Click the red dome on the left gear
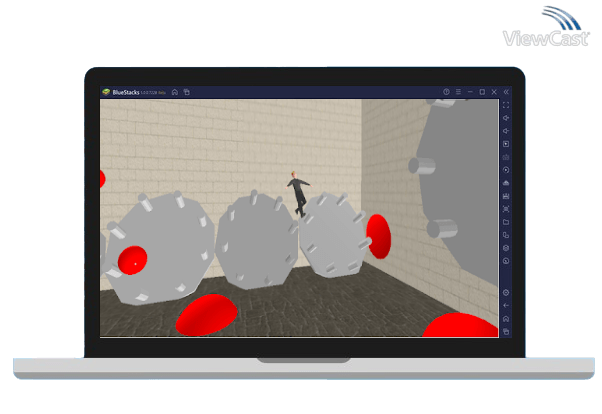This screenshot has height=414, width=602. pos(132,260)
